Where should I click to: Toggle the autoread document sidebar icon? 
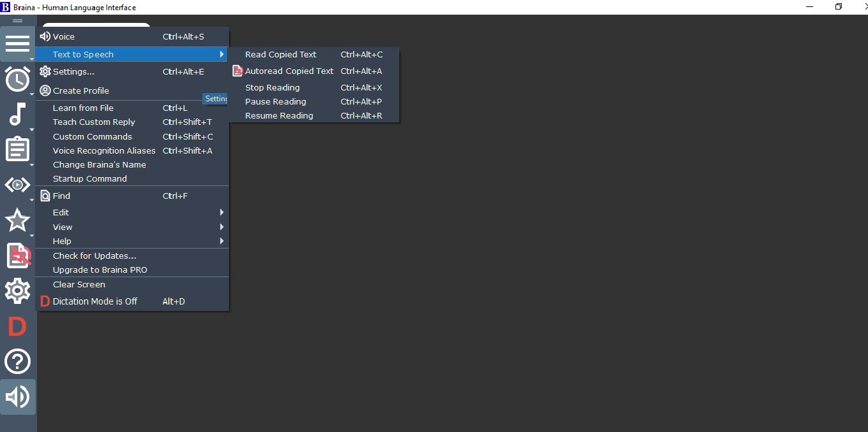18,256
